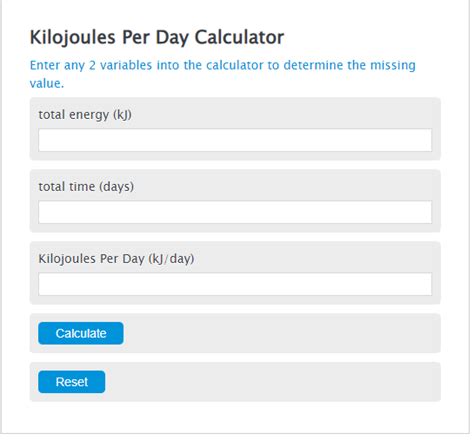
Task: Click the word 'Calculator' in the page title
Action: click(239, 37)
